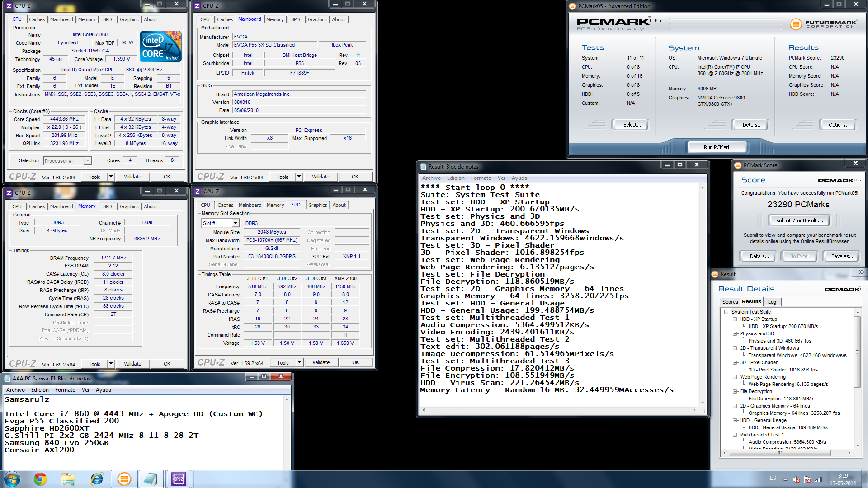Viewport: 868px width, 488px height.
Task: Click the text area of AAA PC Samsa_PI notepad
Action: tap(143, 432)
